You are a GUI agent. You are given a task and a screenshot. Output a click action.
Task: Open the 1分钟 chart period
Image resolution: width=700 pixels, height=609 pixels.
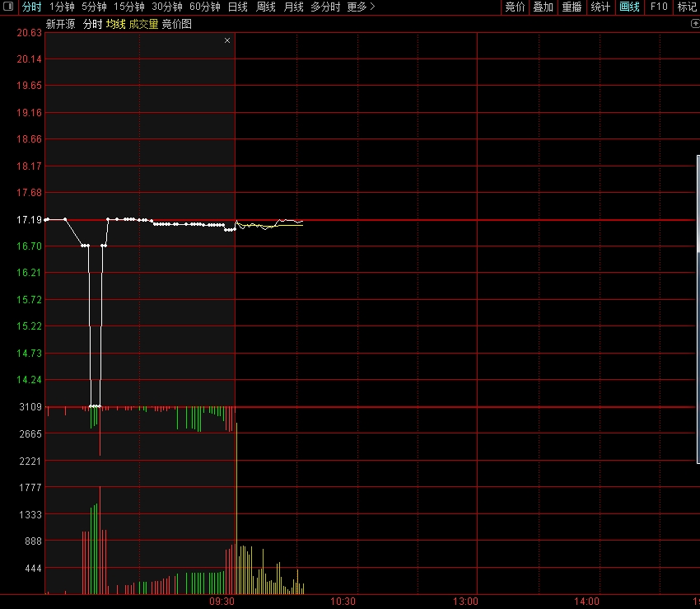(x=62, y=7)
